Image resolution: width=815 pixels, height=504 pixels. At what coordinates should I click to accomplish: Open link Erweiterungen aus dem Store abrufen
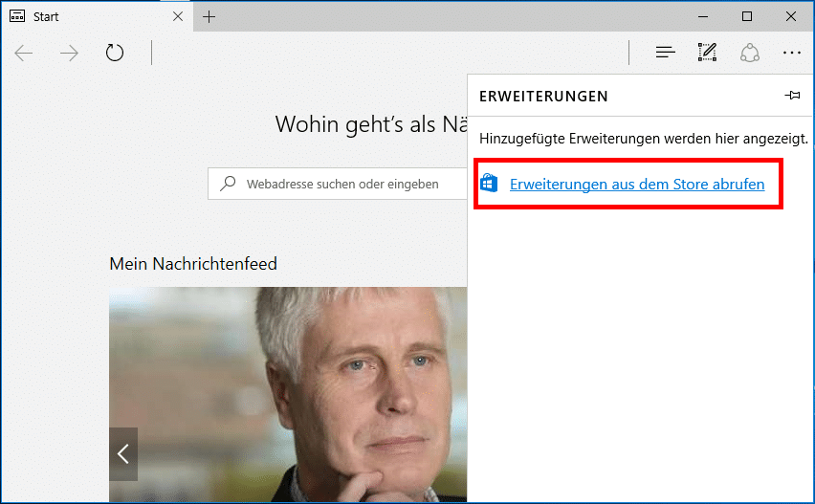click(x=637, y=184)
